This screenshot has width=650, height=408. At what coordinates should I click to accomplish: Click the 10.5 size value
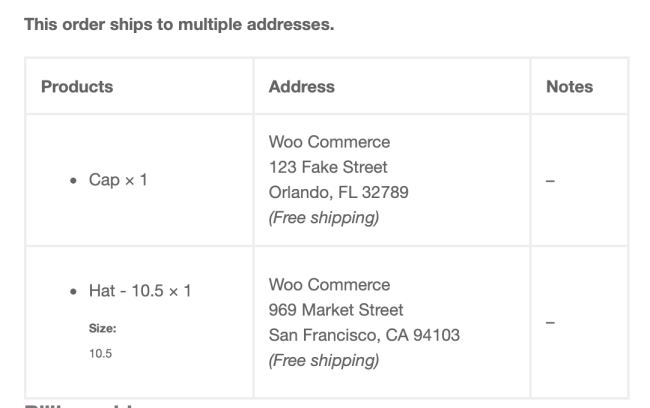[100, 354]
